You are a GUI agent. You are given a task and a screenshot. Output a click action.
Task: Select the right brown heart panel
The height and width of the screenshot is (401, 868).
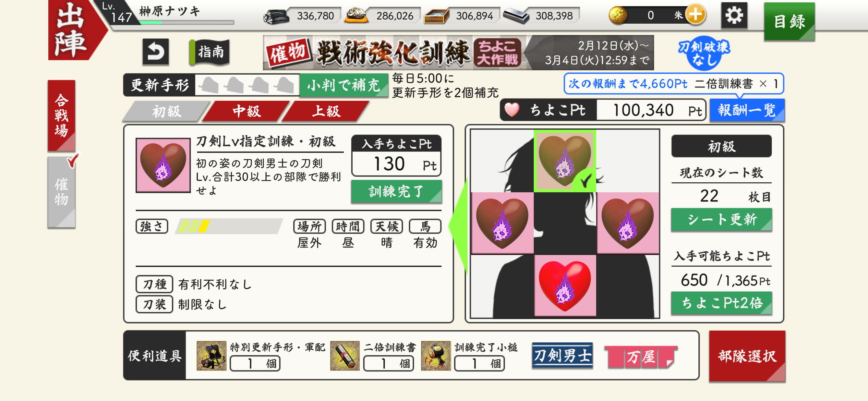click(628, 223)
